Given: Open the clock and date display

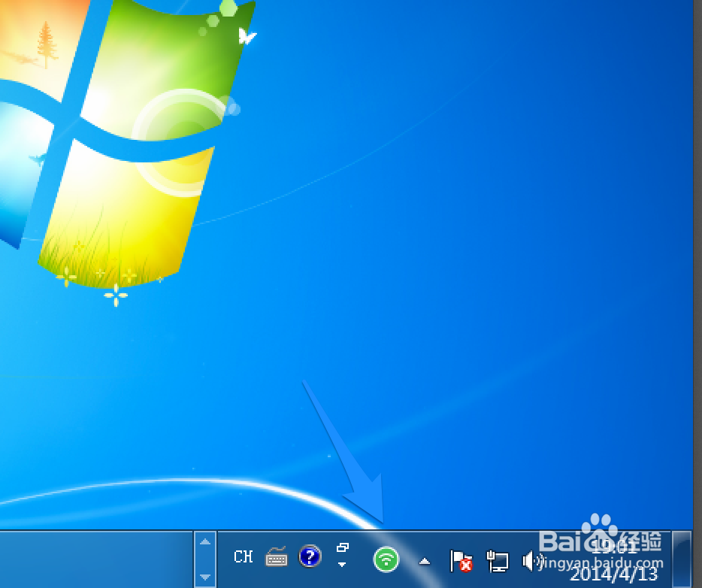Looking at the screenshot, I should (x=614, y=560).
